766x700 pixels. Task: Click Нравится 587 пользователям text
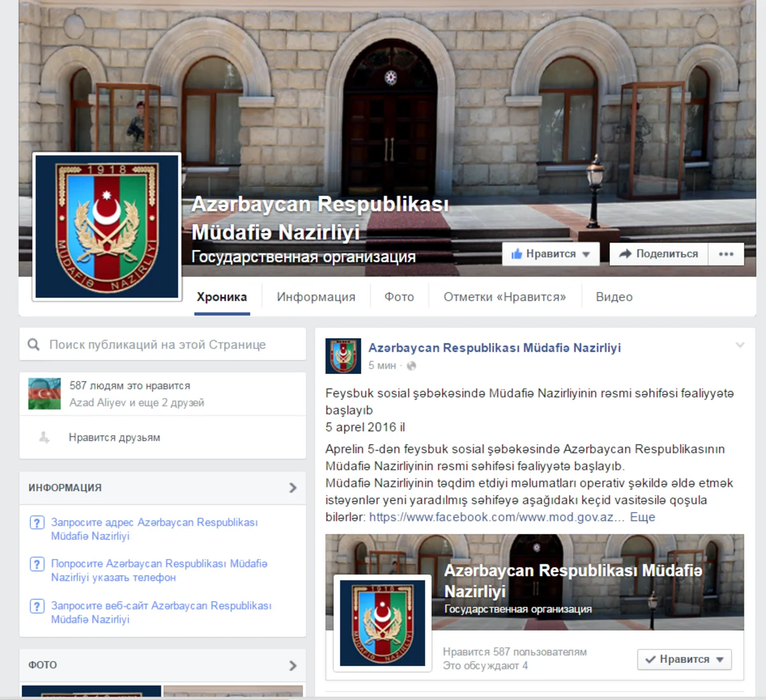click(x=514, y=652)
